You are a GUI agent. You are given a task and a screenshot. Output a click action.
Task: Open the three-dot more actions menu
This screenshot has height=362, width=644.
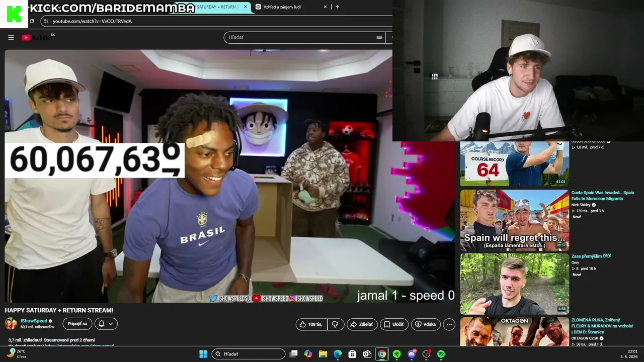pyautogui.click(x=449, y=324)
